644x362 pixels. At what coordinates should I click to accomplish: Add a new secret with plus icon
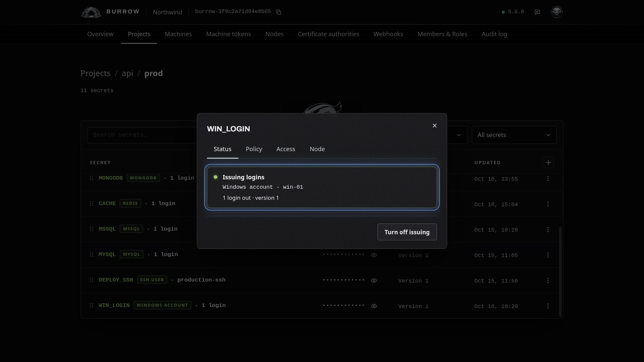(x=548, y=163)
